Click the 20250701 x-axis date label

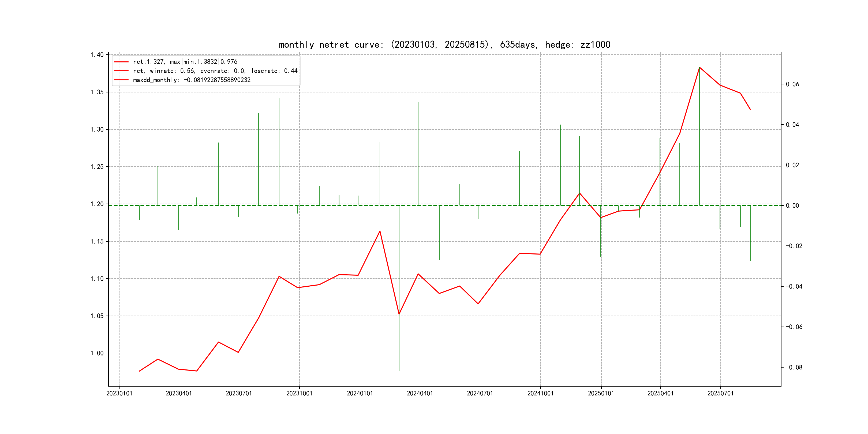(720, 393)
